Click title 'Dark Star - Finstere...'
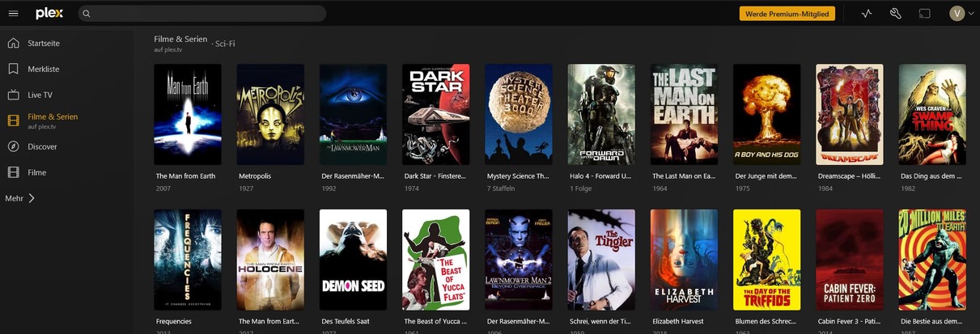This screenshot has height=334, width=980. click(435, 175)
